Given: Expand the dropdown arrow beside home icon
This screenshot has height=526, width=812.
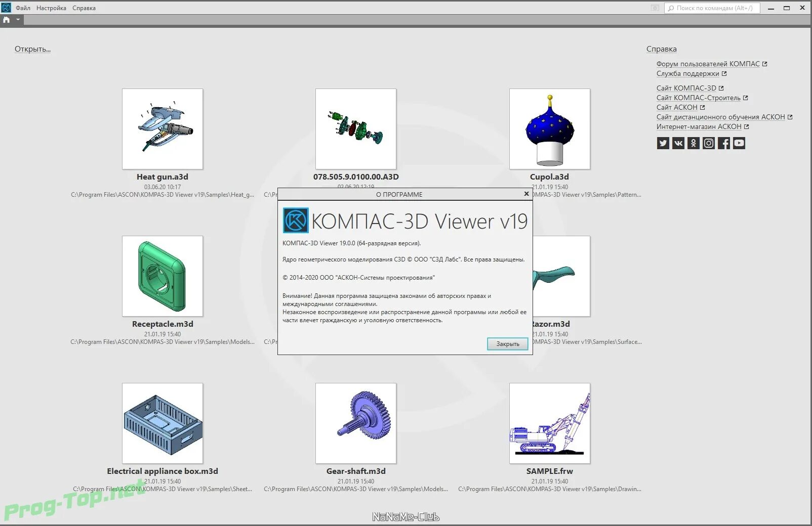Looking at the screenshot, I should (18, 20).
